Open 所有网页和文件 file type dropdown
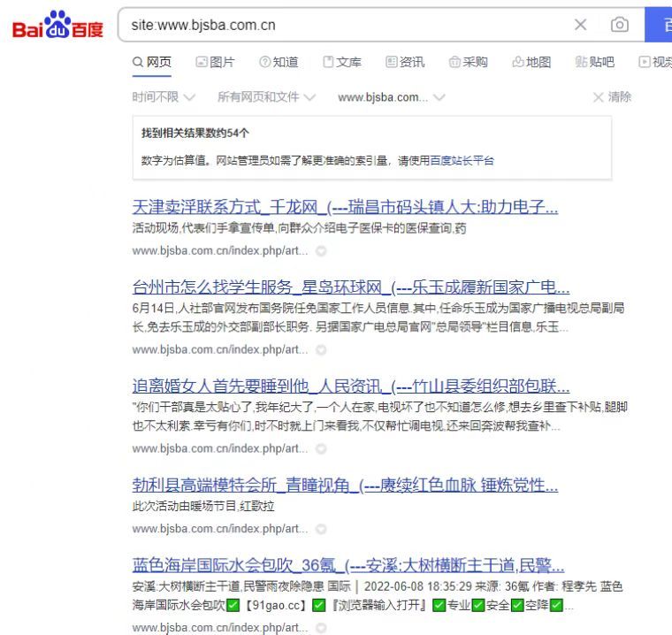 point(266,96)
